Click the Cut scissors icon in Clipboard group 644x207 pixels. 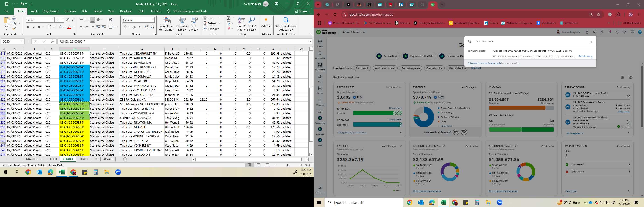14,18
